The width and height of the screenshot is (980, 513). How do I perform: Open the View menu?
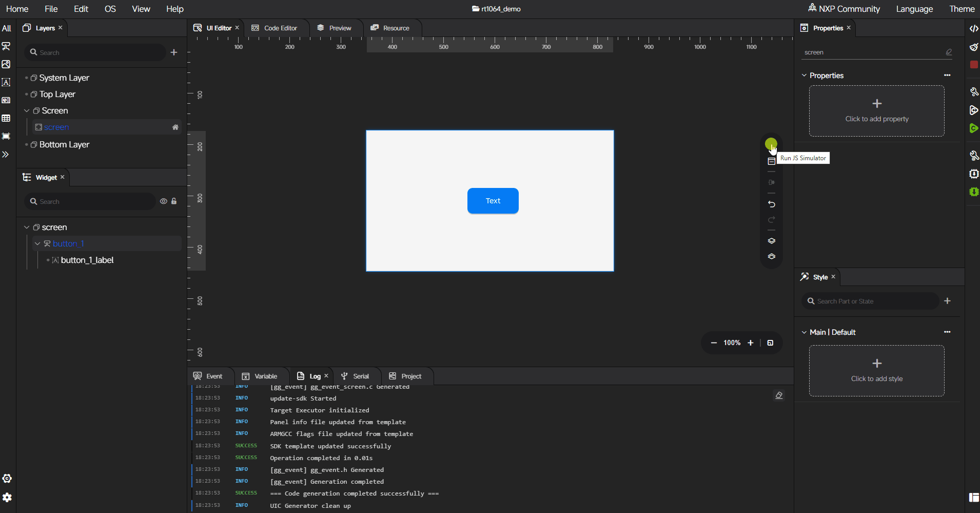tap(141, 9)
